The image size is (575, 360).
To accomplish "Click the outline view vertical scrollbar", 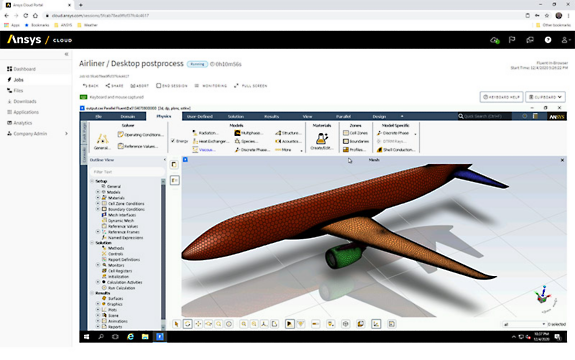I will tap(163, 254).
